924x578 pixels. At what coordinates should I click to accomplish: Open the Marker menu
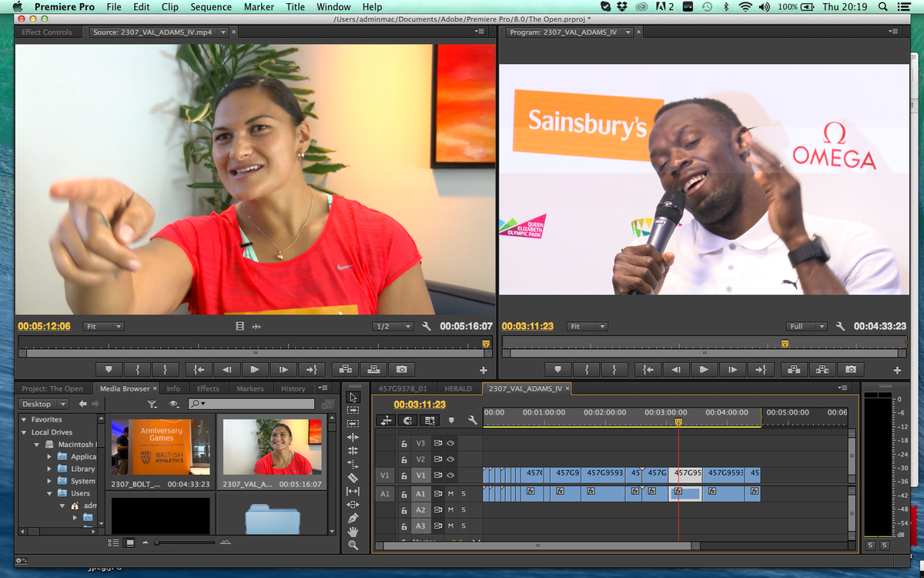pos(259,7)
